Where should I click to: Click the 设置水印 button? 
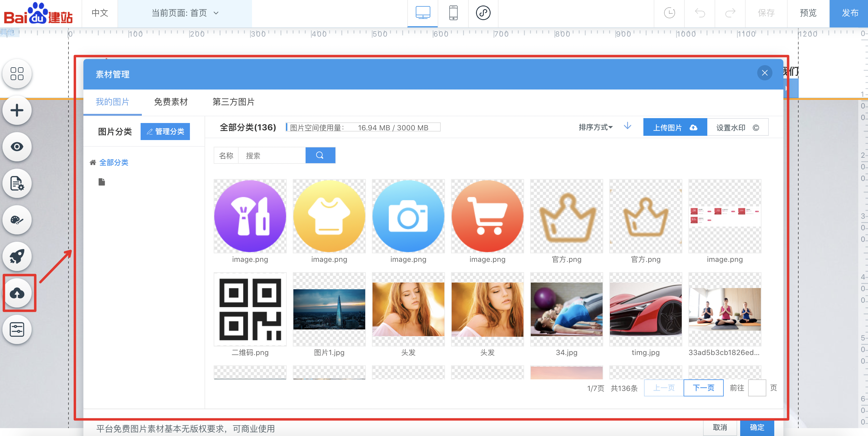tap(738, 128)
